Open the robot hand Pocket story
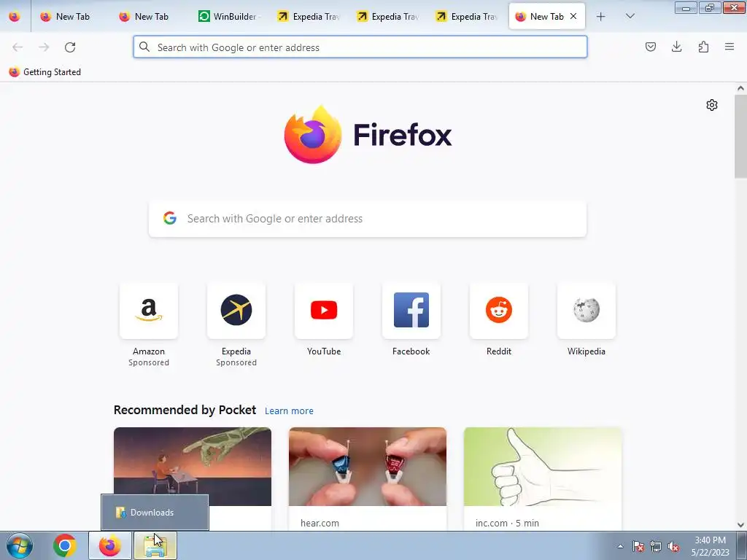747x560 pixels. click(x=193, y=462)
